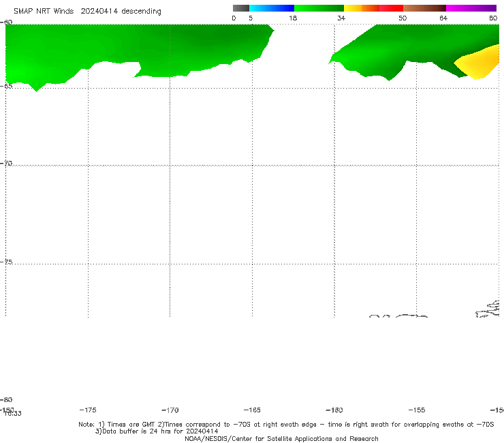The width and height of the screenshot is (504, 443).
Task: Click the color scale label '64'
Action: coord(443,18)
